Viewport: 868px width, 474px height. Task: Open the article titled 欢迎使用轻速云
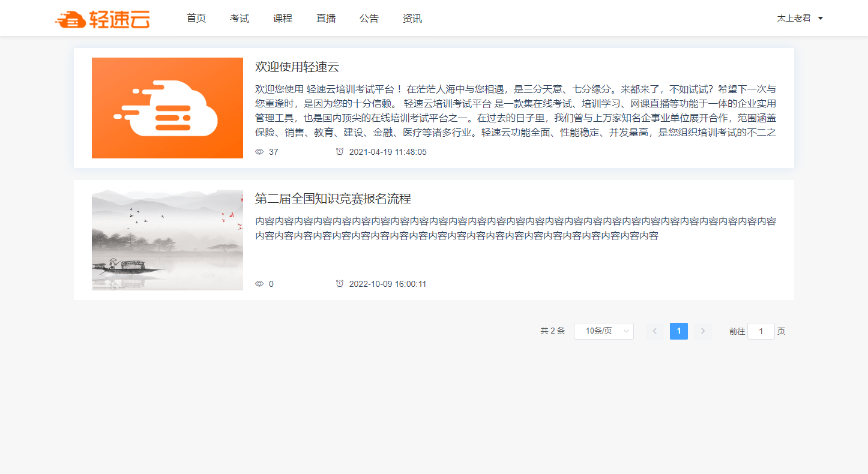tap(297, 67)
